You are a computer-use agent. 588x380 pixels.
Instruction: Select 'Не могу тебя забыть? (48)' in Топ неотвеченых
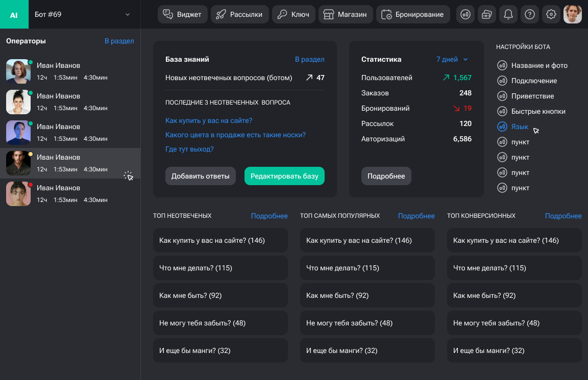pos(220,323)
